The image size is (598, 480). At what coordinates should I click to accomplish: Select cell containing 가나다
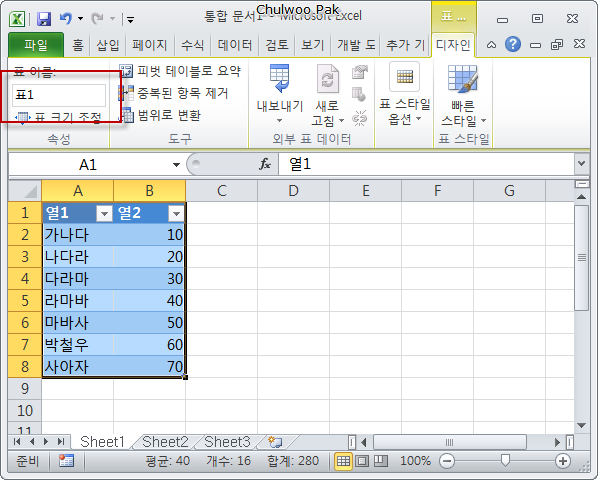click(x=78, y=234)
